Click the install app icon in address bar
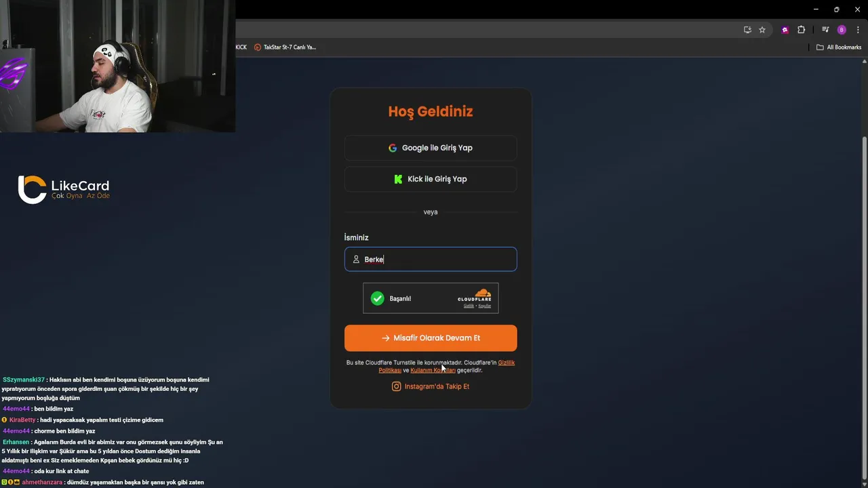Screen dimensions: 868x488 pyautogui.click(x=747, y=30)
